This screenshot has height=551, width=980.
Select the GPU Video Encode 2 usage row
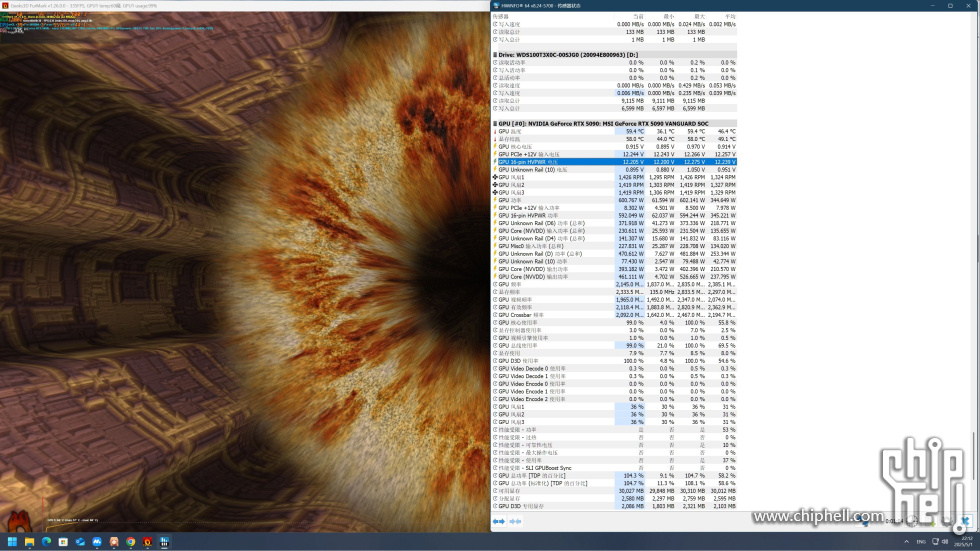coord(614,399)
